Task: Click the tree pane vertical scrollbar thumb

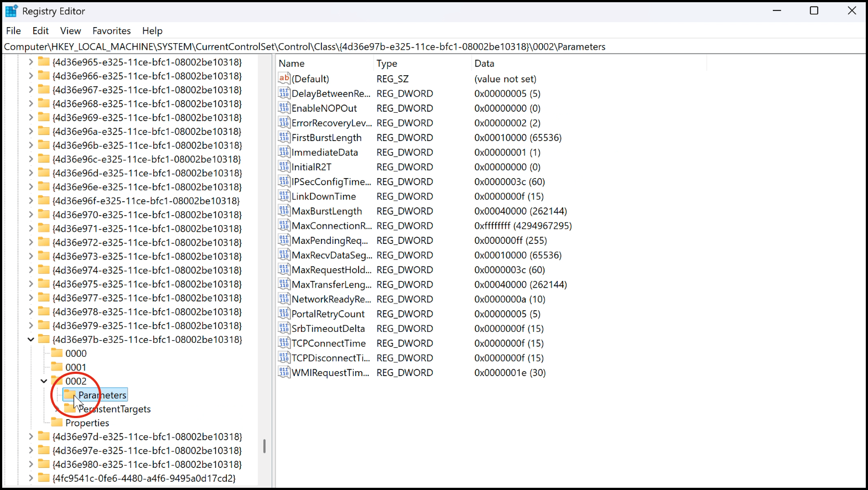Action: coord(264,446)
